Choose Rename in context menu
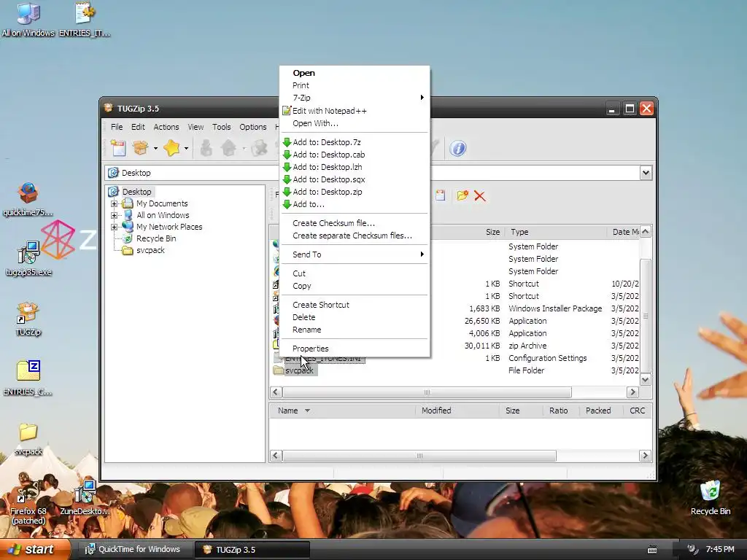This screenshot has height=560, width=747. click(355, 330)
